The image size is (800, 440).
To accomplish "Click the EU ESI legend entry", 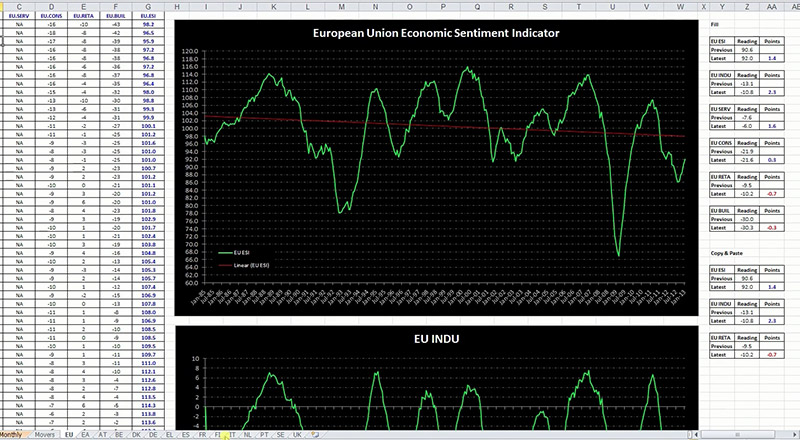I will pos(234,253).
